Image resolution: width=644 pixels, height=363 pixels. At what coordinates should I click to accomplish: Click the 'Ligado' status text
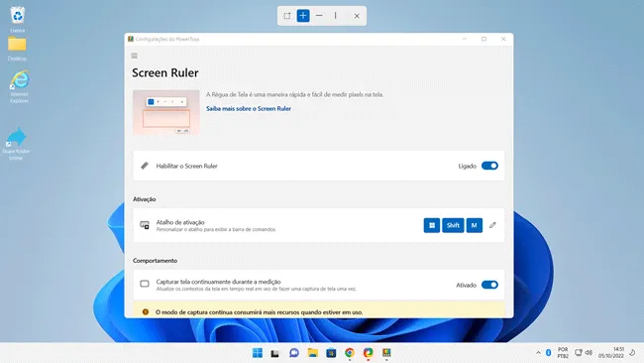click(468, 166)
